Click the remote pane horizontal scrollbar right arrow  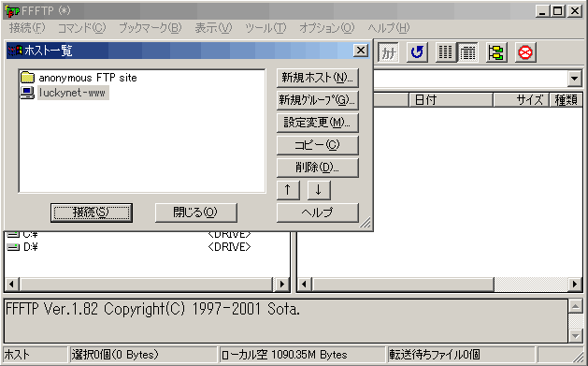point(574,285)
